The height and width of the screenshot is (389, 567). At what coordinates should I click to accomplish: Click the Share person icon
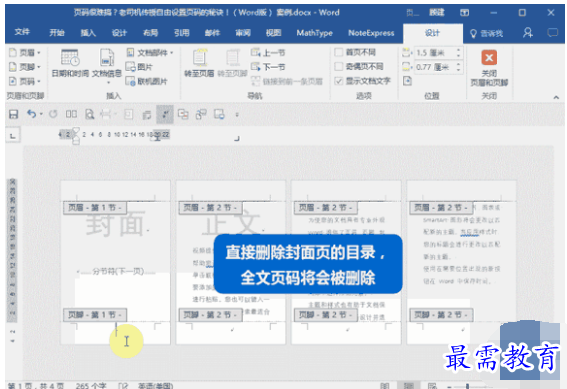point(528,33)
